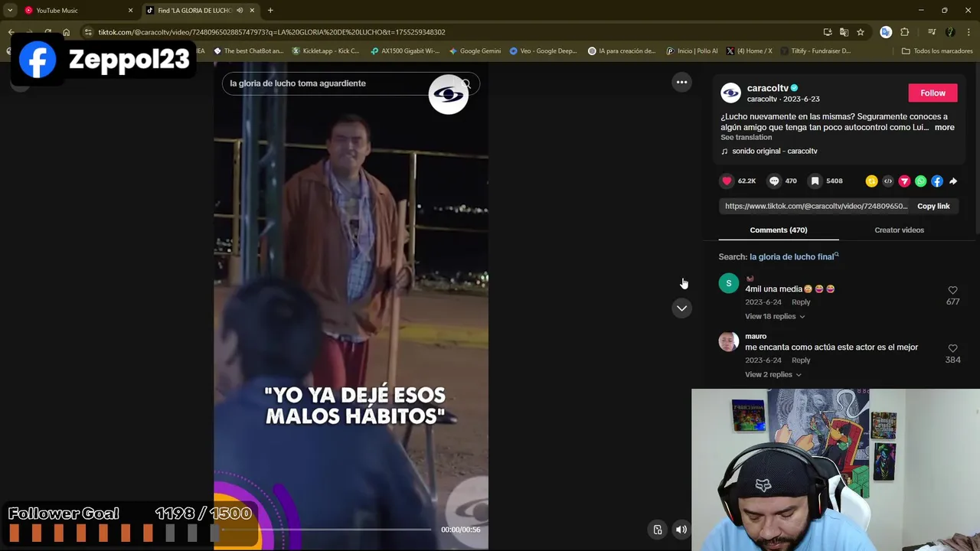Click the Copy link button
980x551 pixels.
pos(933,206)
